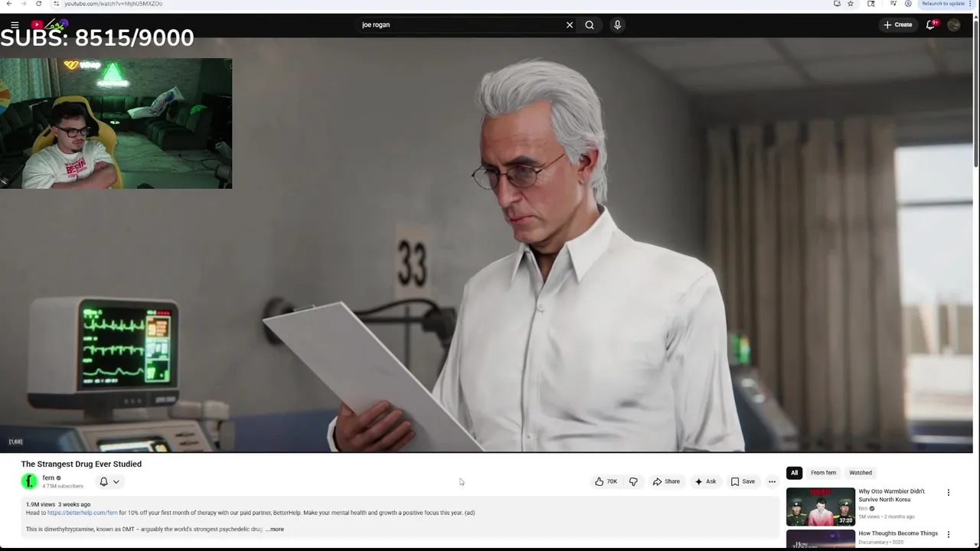
Task: Click the streamer webcam overlay
Action: point(116,123)
